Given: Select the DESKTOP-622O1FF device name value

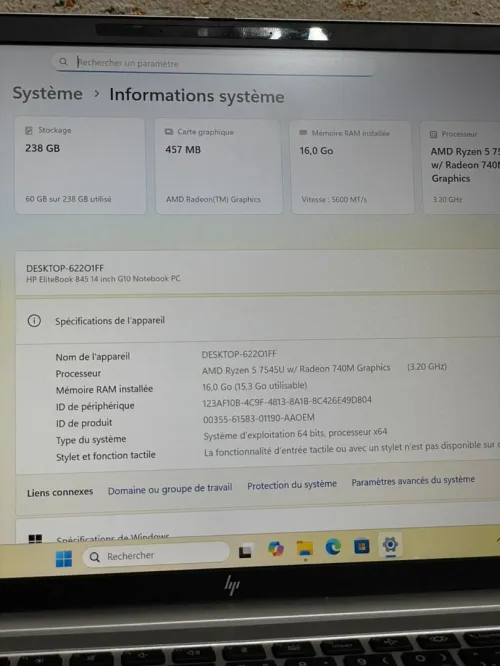Looking at the screenshot, I should click(239, 354).
